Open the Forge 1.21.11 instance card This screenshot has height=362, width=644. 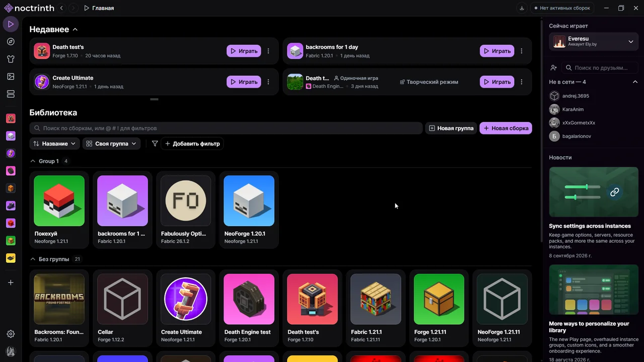pyautogui.click(x=439, y=308)
